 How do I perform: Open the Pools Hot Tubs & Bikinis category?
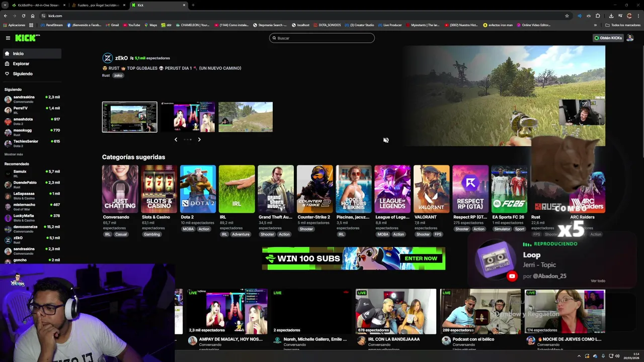354,189
